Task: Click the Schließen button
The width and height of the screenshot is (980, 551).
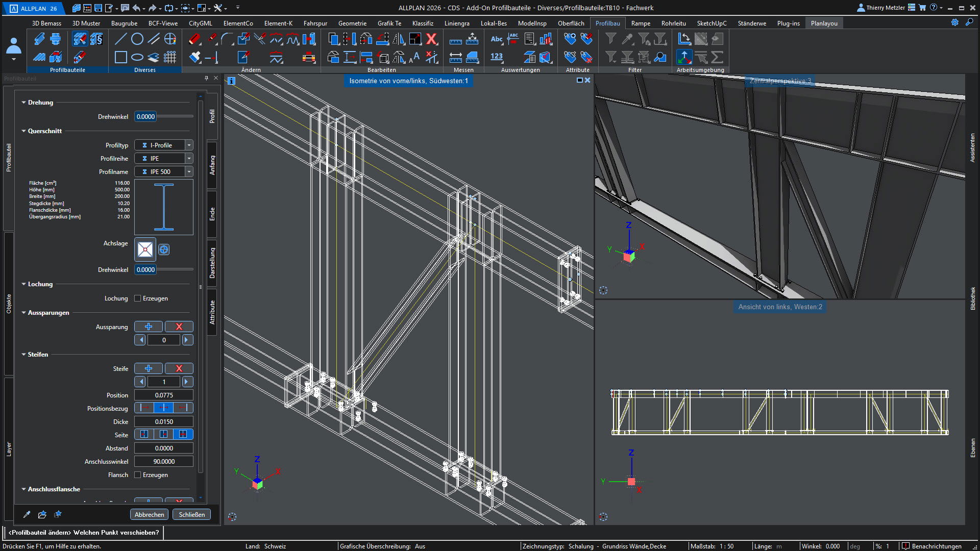Action: tap(191, 514)
